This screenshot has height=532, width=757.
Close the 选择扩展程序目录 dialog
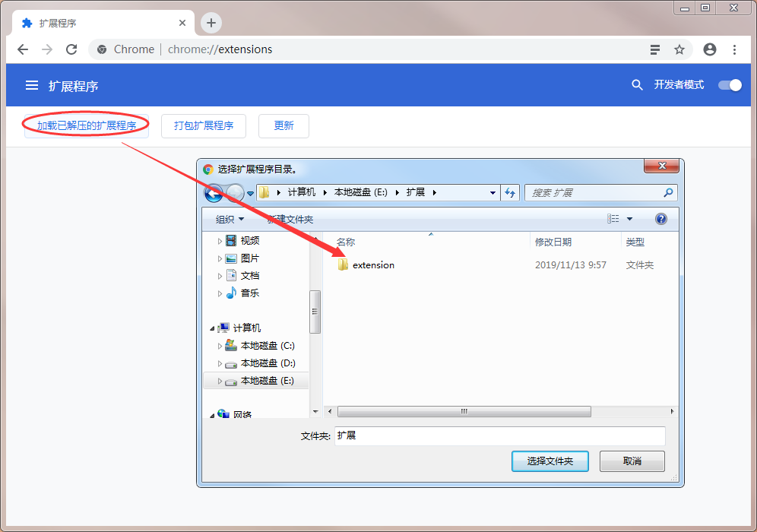(661, 166)
